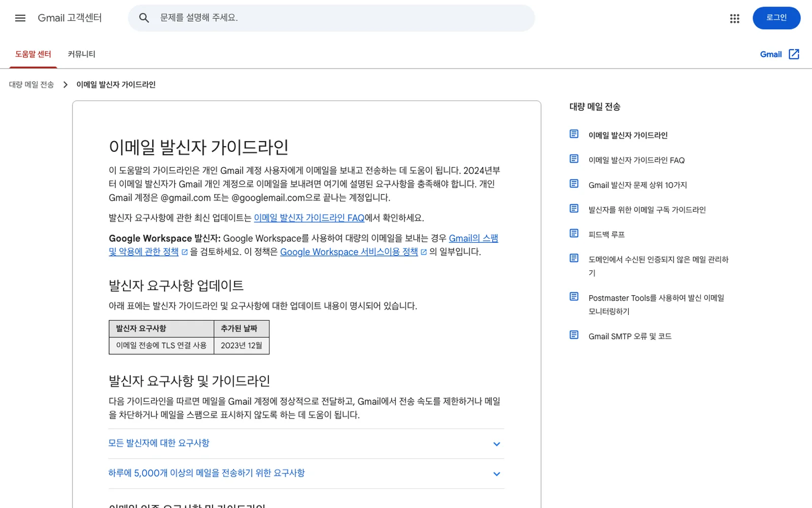Switch to the 커뮤니티 tab
The width and height of the screenshot is (812, 508).
(82, 54)
